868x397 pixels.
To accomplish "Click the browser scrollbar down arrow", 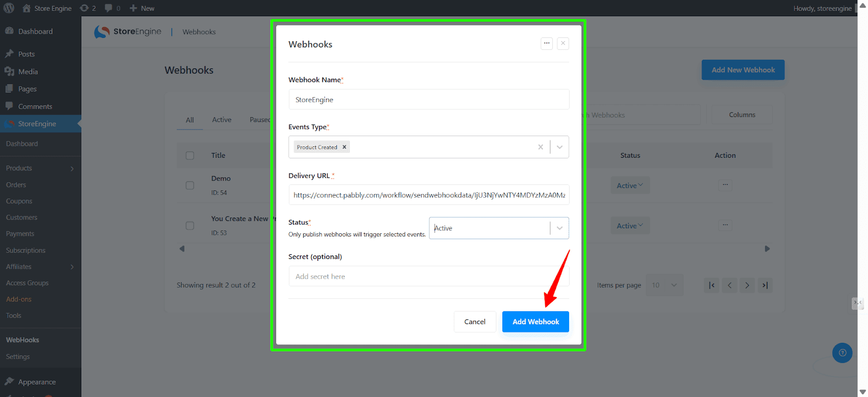I will 863,392.
